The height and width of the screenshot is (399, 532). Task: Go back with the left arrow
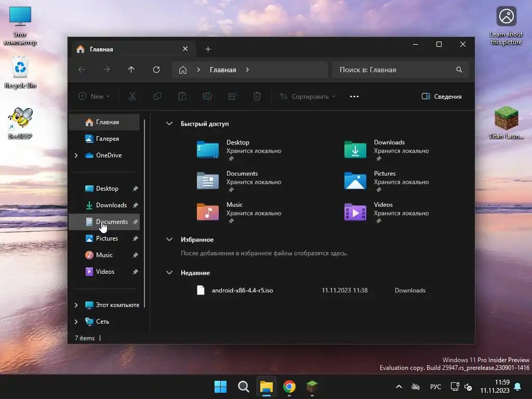(x=82, y=70)
